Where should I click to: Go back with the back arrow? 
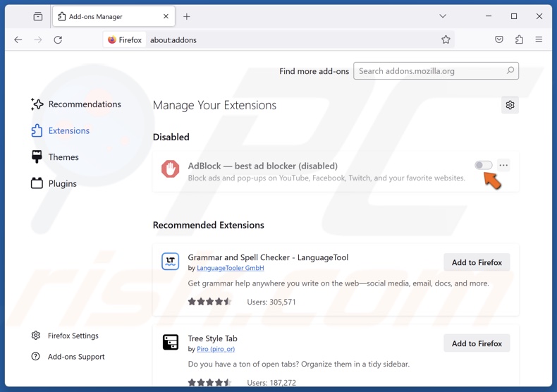(x=18, y=39)
